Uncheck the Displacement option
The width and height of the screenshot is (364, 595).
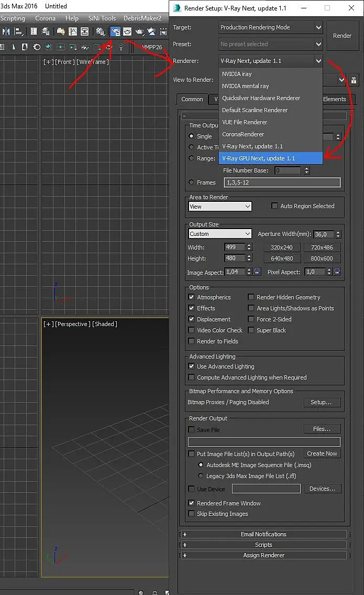point(192,319)
